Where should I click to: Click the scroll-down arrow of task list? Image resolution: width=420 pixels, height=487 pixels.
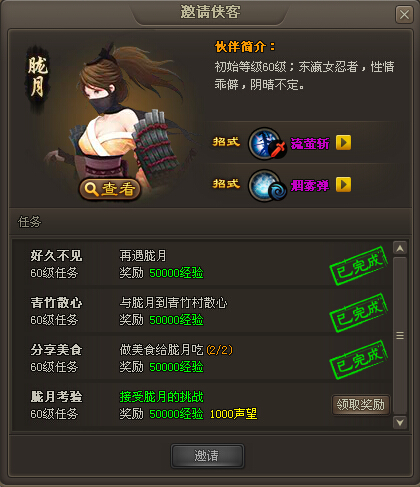400,423
